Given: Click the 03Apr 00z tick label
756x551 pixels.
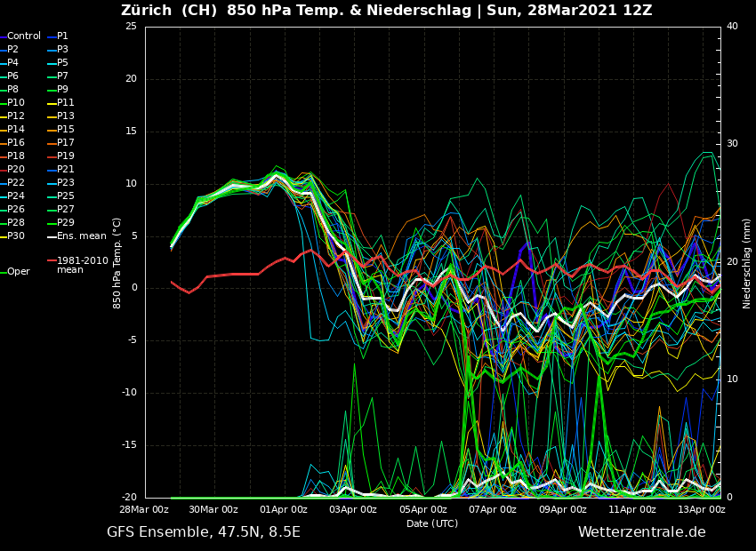Looking at the screenshot, I should [353, 509].
